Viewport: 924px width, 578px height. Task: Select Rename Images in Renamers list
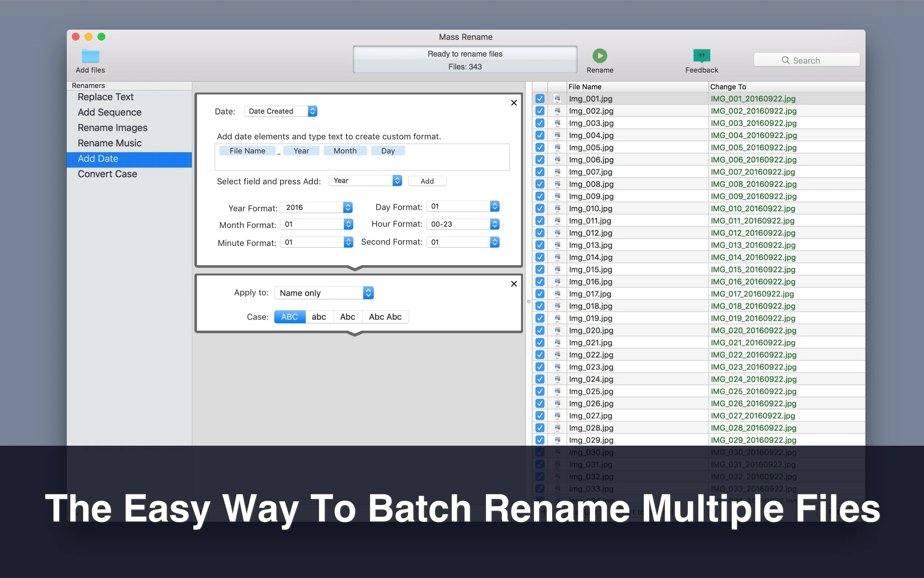pyautogui.click(x=112, y=128)
